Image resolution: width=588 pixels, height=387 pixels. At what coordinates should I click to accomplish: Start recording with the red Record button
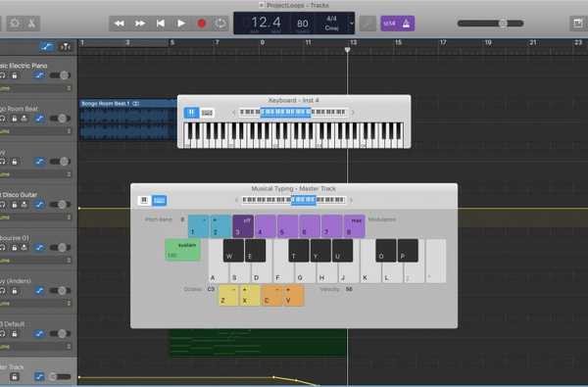[202, 24]
